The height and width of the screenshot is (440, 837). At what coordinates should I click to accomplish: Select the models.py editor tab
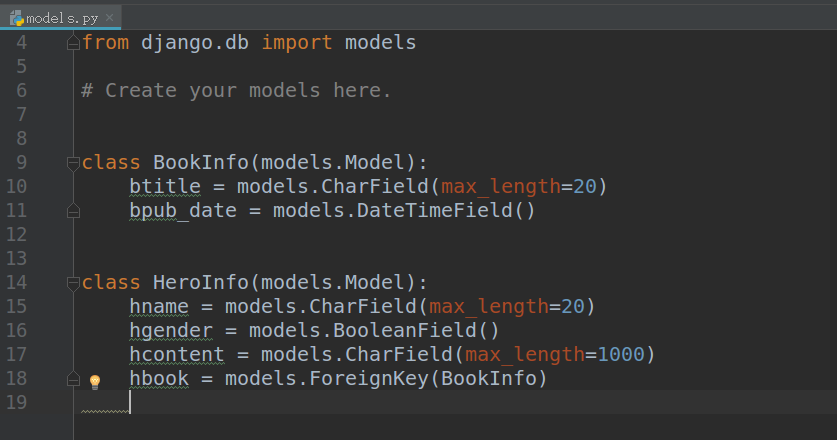(61, 18)
